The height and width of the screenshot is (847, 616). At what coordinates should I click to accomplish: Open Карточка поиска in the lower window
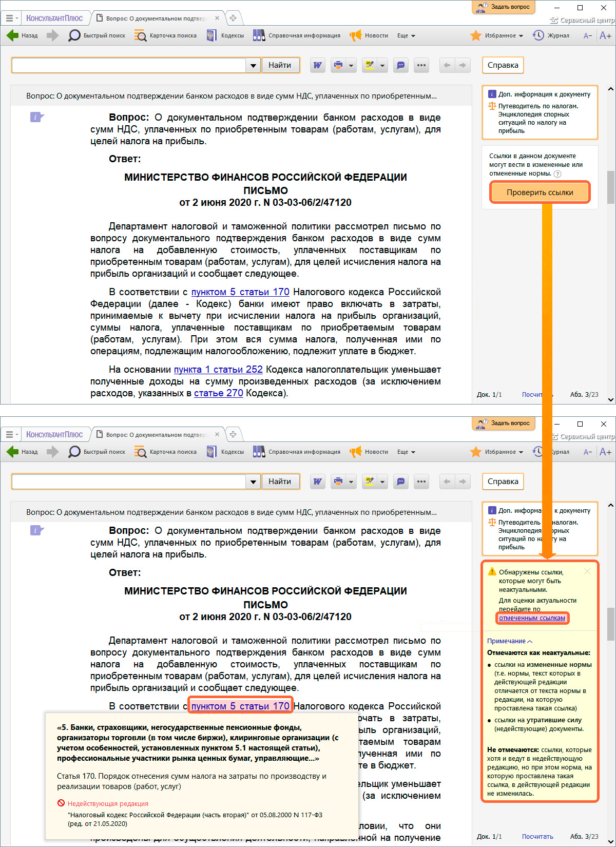[166, 452]
